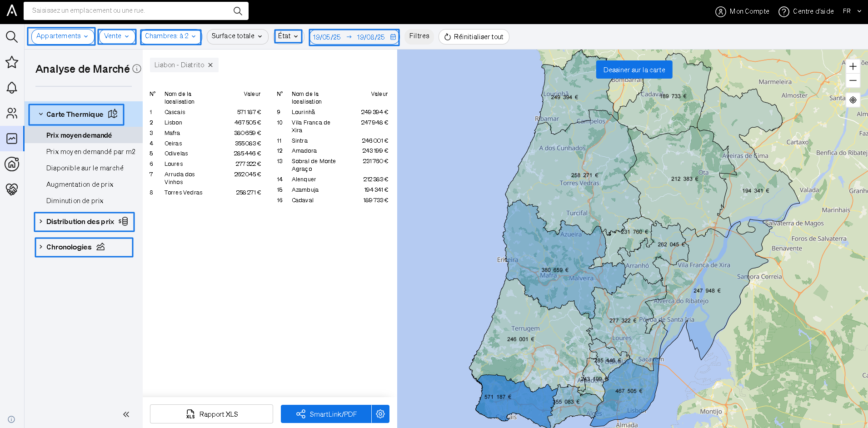Screen dimensions: 868x428
Task: Open the contacts people icon in sidebar
Action: [x=12, y=113]
